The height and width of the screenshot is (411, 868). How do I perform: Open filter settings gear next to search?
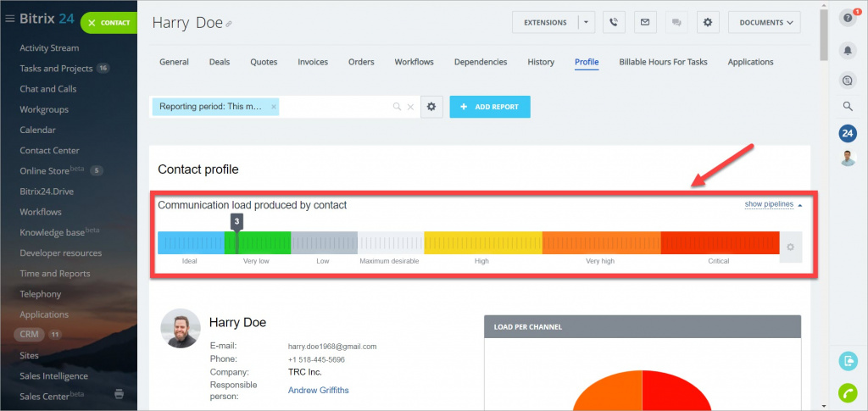(431, 107)
